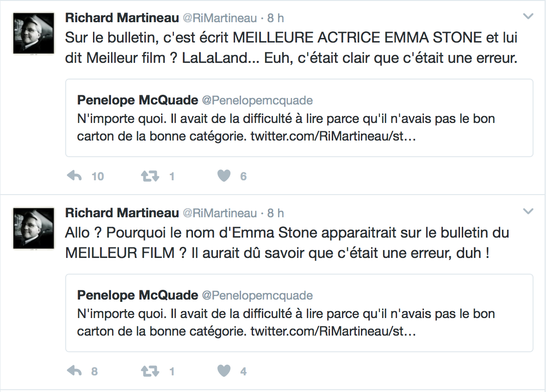Viewport: 546px width, 392px height.
Task: Open Penelope McQuade's name in first quoted tweet
Action: tap(137, 100)
